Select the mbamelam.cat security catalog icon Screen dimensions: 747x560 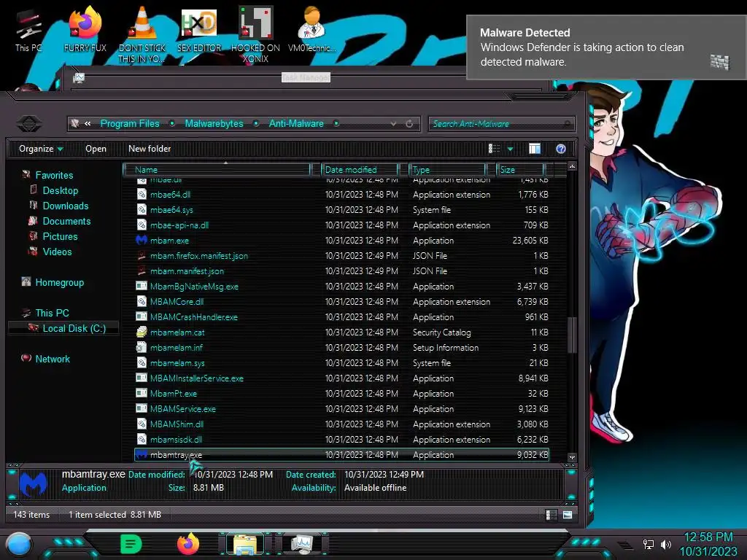pyautogui.click(x=142, y=332)
